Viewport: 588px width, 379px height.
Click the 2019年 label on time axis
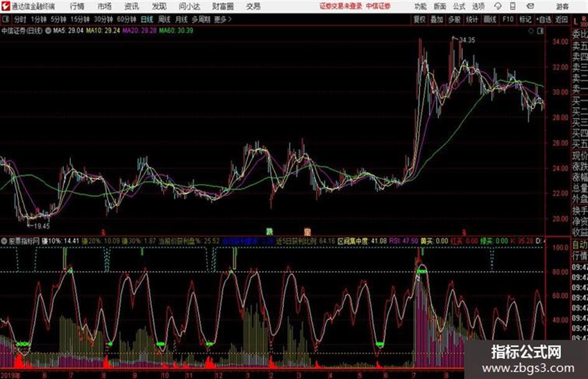11,375
